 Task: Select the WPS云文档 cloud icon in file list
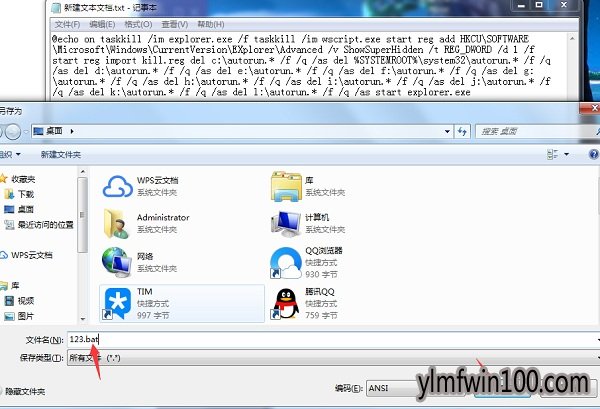coord(117,186)
